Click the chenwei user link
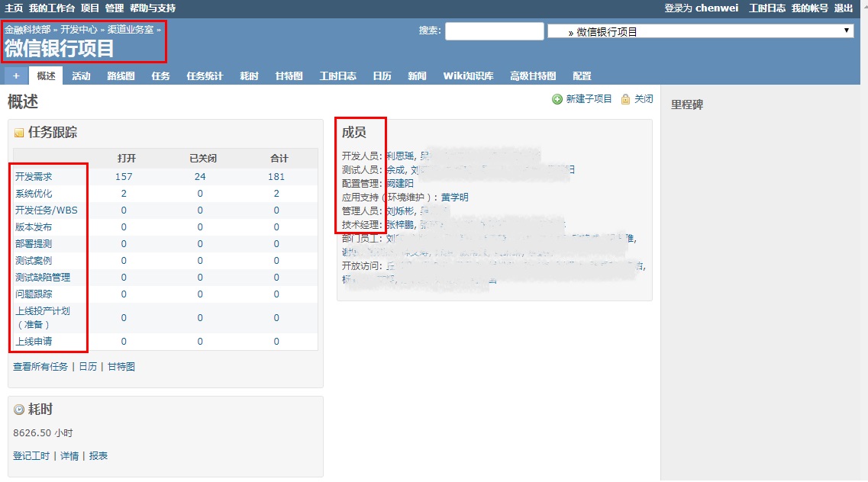Screen dimensions: 868x482 [717, 8]
